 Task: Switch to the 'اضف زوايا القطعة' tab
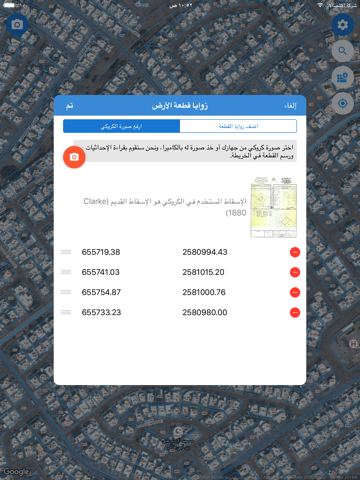(238, 126)
